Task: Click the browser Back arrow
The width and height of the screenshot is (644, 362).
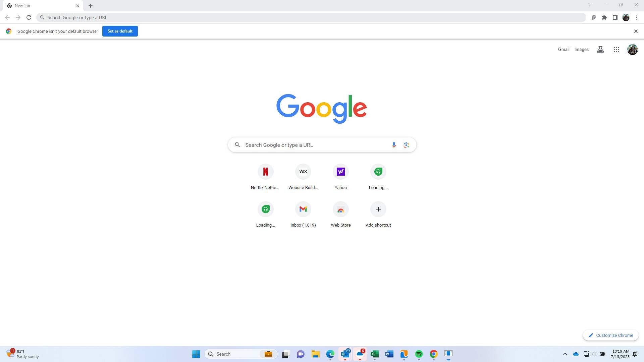Action: click(7, 17)
